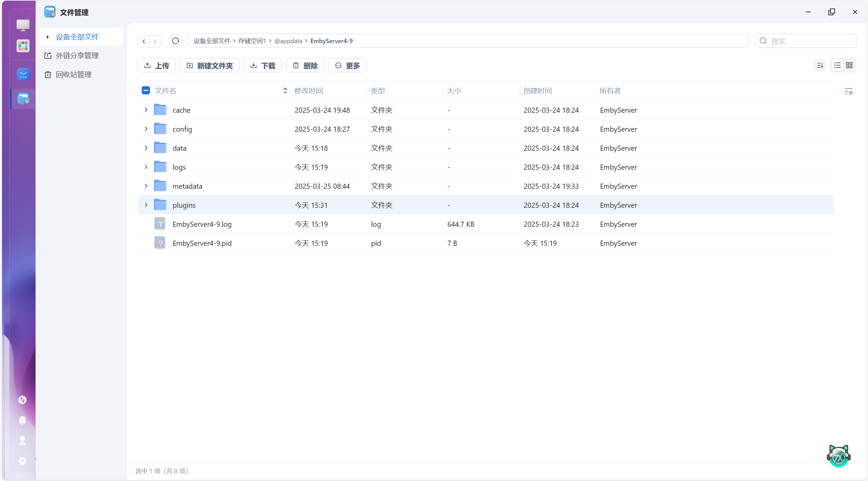Expand the logs folder row
Viewport: 868px width, 481px height.
pyautogui.click(x=146, y=167)
